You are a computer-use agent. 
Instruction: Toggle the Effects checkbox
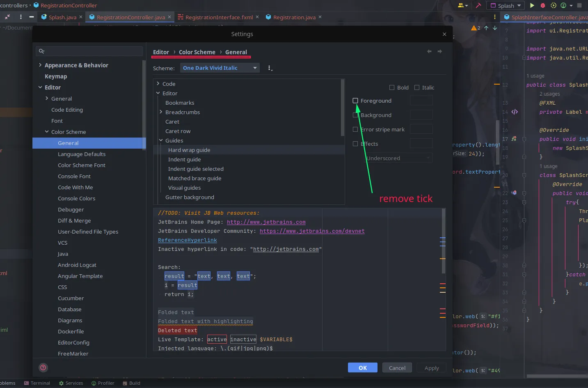click(x=355, y=144)
